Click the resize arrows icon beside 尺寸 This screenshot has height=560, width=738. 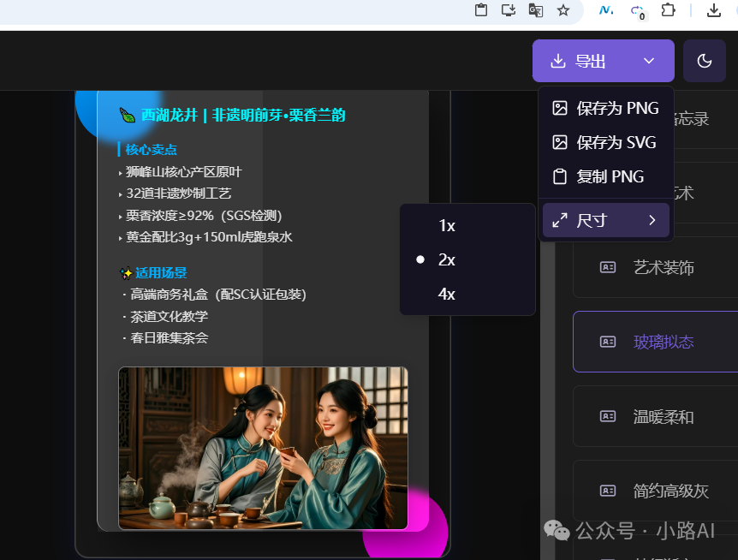561,220
